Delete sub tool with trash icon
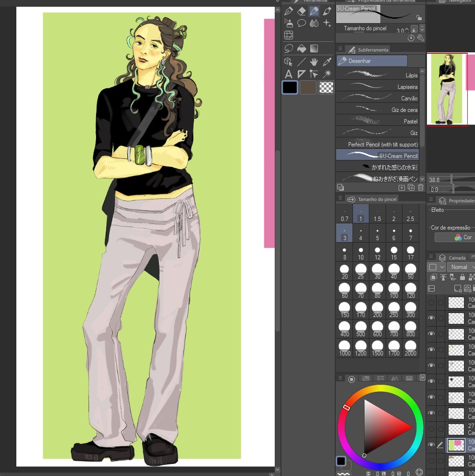475x476 pixels. 421,188
